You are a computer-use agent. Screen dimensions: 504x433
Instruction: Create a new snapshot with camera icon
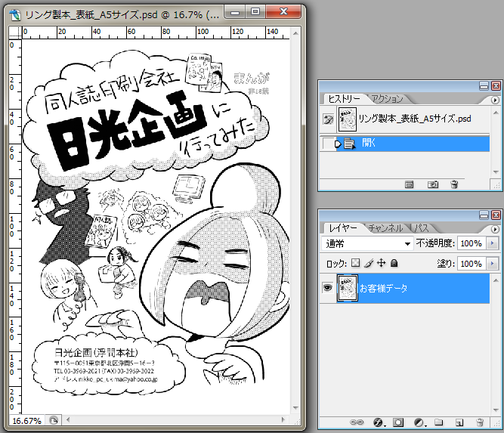point(433,184)
